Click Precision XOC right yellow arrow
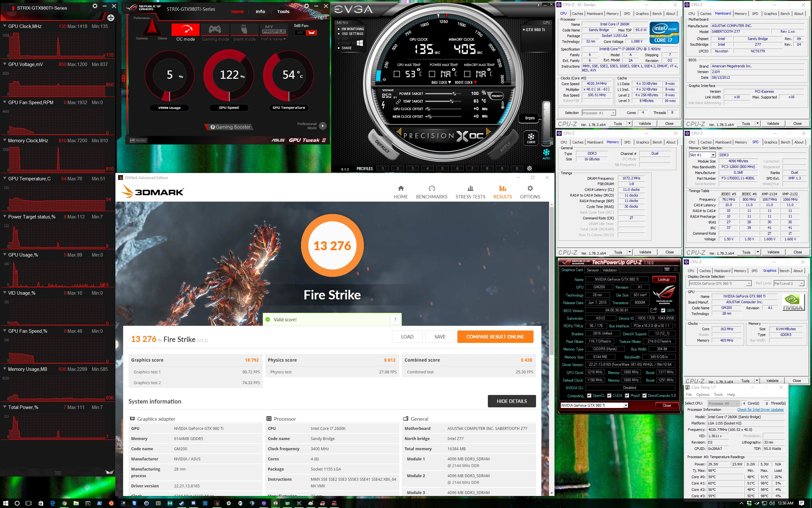Image resolution: width=812 pixels, height=508 pixels. [488, 132]
